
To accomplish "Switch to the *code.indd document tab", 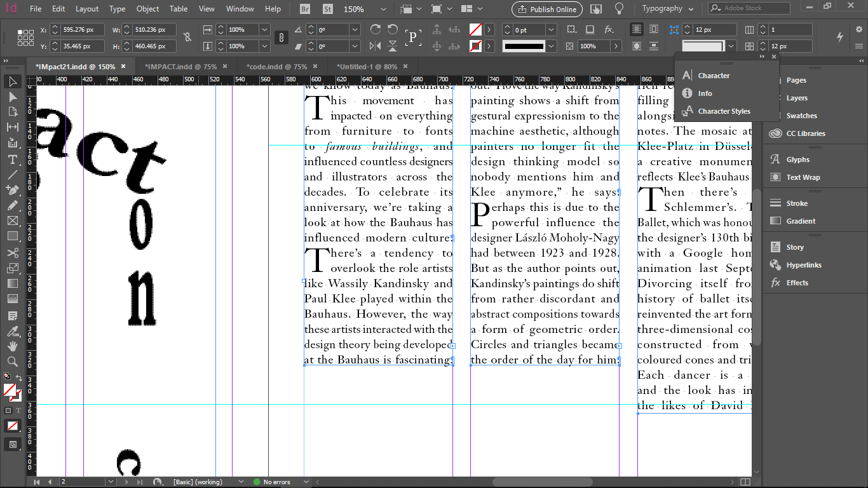I will pos(277,67).
